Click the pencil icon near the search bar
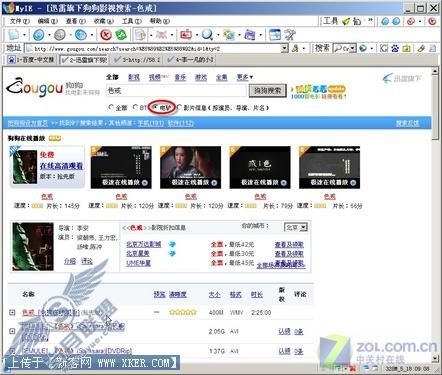The image size is (442, 375). pos(421,49)
